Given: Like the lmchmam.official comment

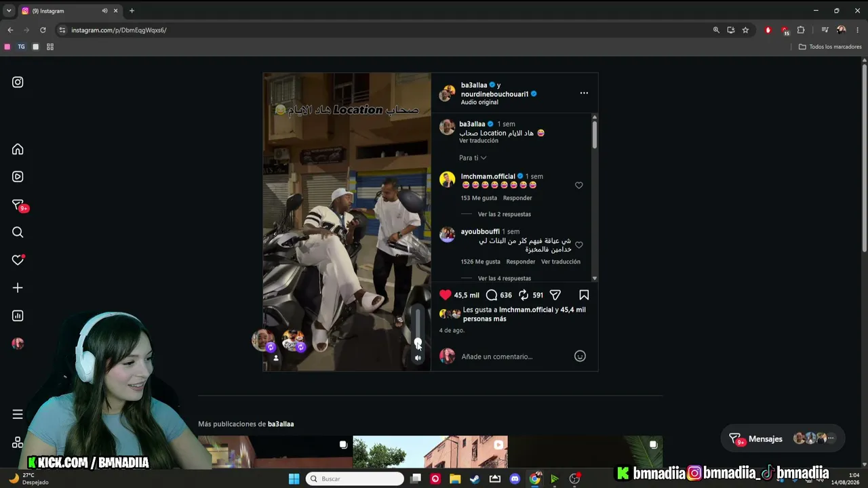Looking at the screenshot, I should click(578, 185).
